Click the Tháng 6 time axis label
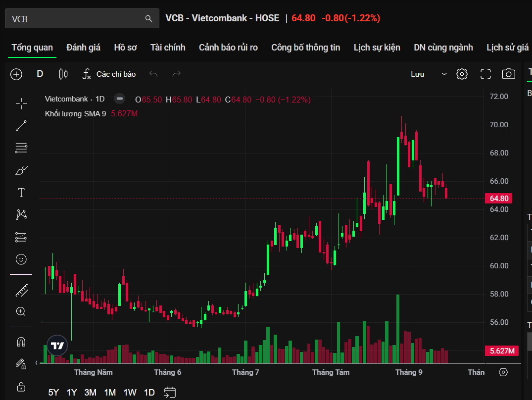The height and width of the screenshot is (400, 532). pos(168,372)
